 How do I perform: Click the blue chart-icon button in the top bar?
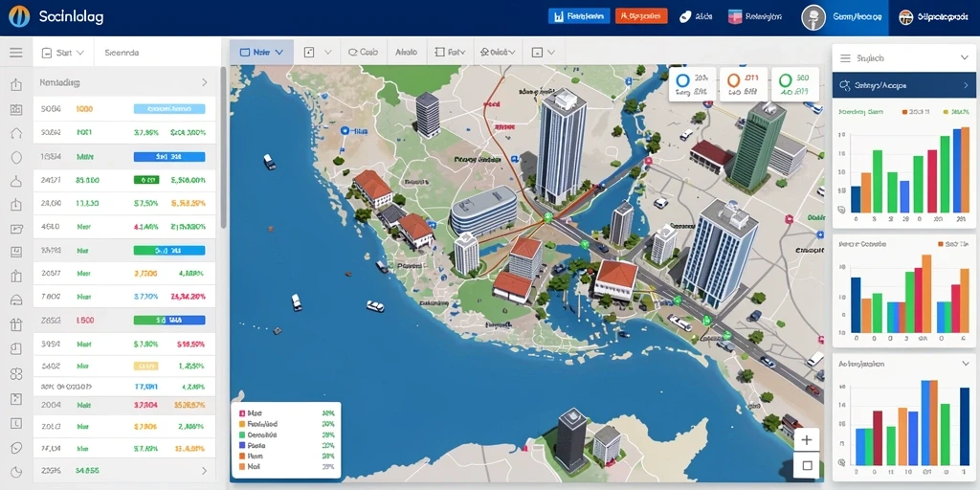click(579, 16)
